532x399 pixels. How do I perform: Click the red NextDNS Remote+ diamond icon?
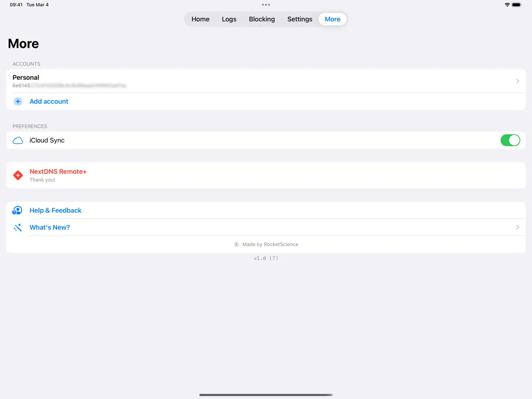[x=18, y=175]
